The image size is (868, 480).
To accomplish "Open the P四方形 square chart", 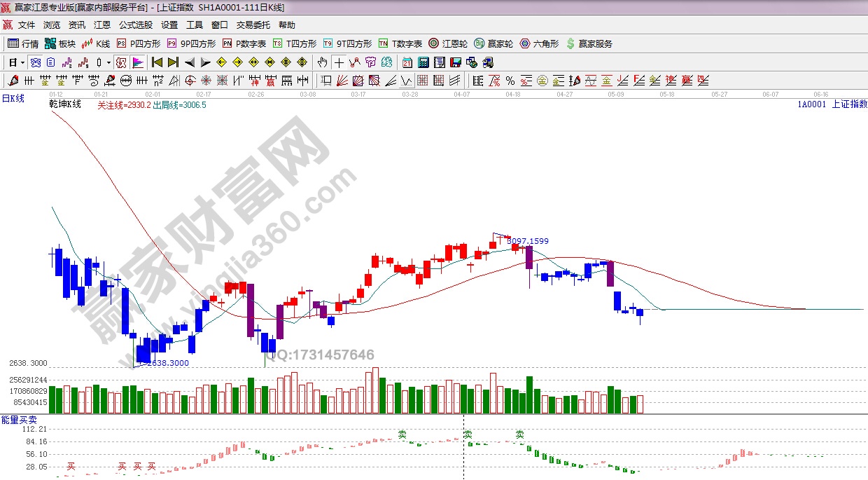I will [x=138, y=43].
